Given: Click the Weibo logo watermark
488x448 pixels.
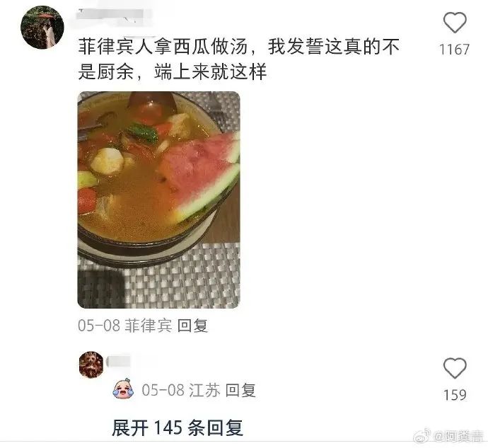Looking at the screenshot, I should (422, 435).
